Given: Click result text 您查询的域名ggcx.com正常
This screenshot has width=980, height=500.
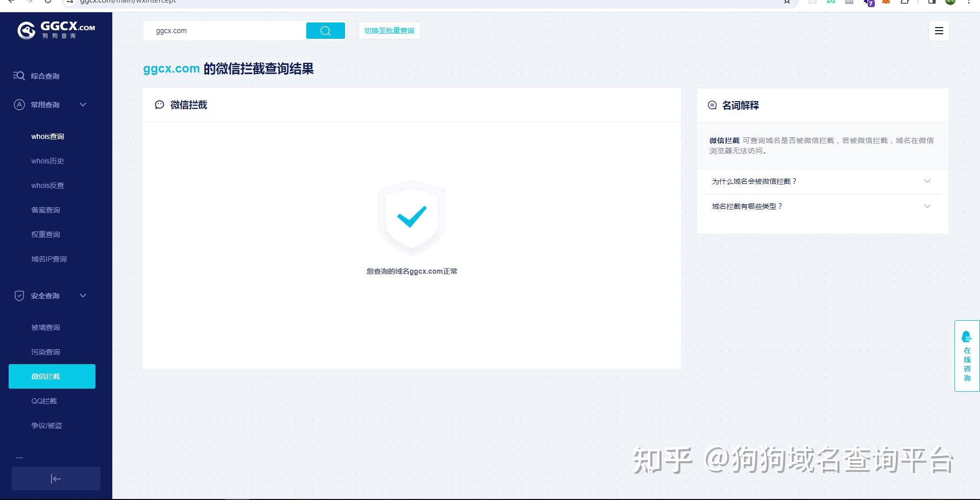Looking at the screenshot, I should point(412,271).
